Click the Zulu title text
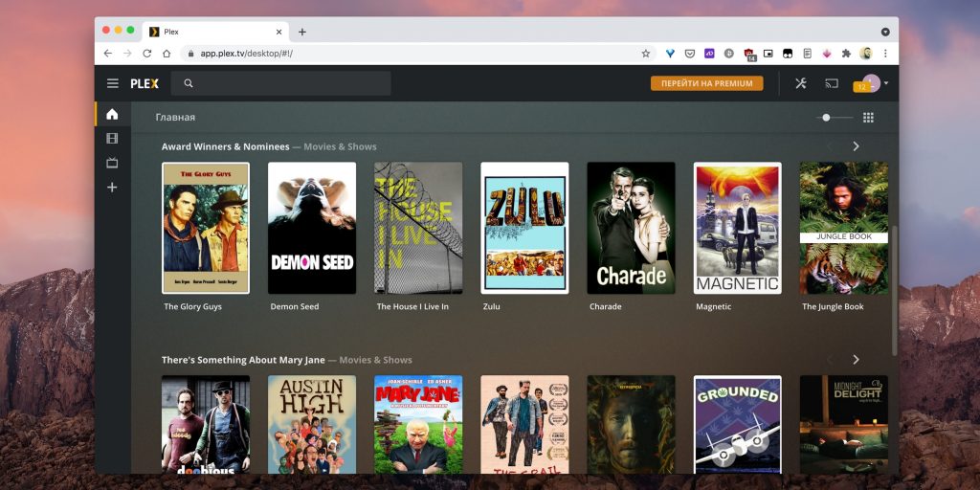 pos(491,307)
